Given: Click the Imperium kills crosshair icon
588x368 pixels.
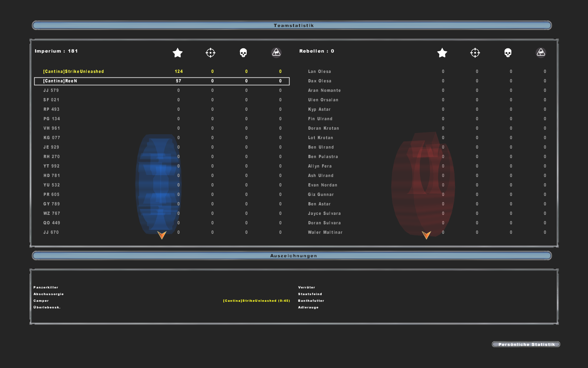Looking at the screenshot, I should click(210, 53).
